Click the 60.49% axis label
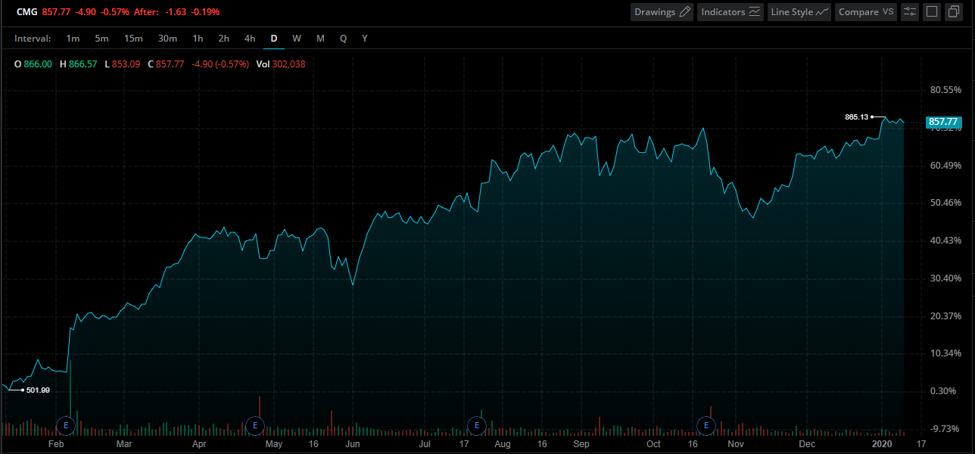The image size is (975, 454). tap(945, 165)
